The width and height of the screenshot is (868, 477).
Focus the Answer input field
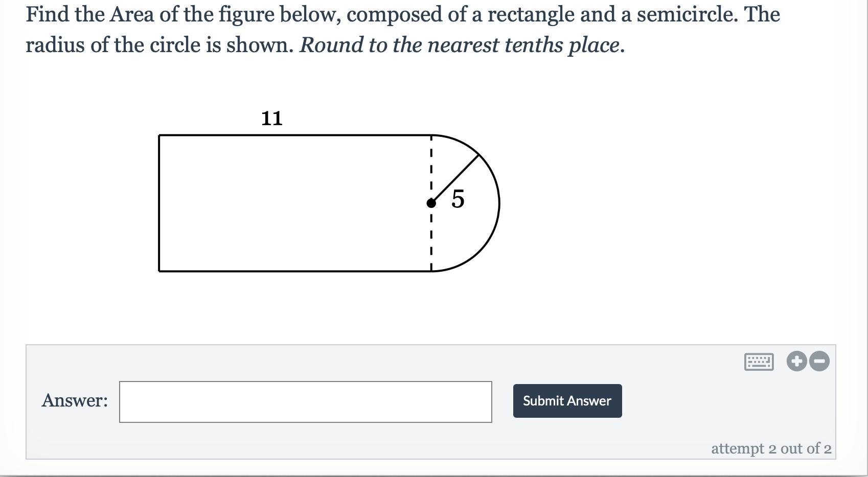[x=306, y=402]
